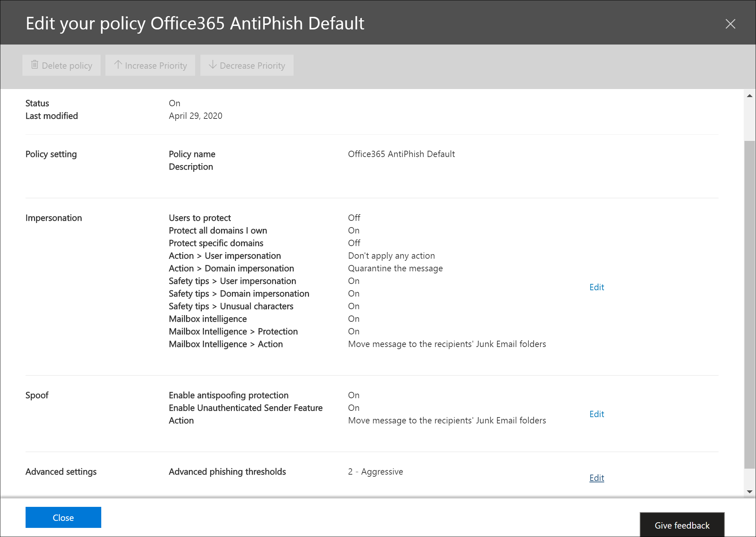Click the 'Advanced settings' section heading
Image resolution: width=756 pixels, height=537 pixels.
[61, 472]
